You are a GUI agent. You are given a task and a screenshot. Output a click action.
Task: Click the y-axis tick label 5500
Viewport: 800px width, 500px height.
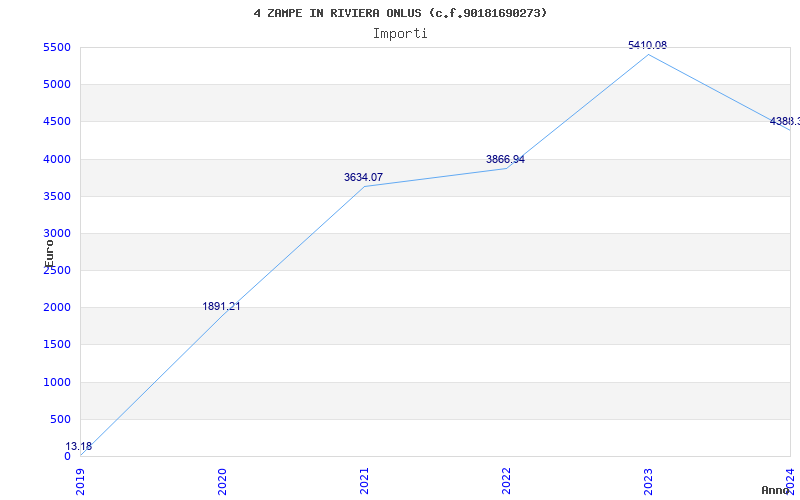point(57,47)
